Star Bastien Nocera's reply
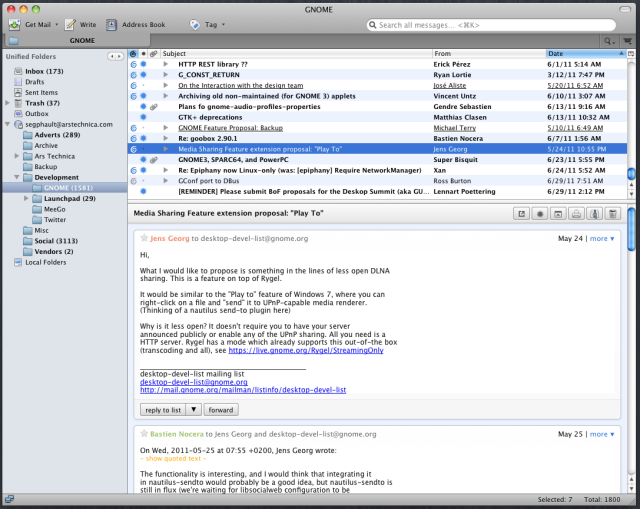640x509 pixels. coord(144,433)
